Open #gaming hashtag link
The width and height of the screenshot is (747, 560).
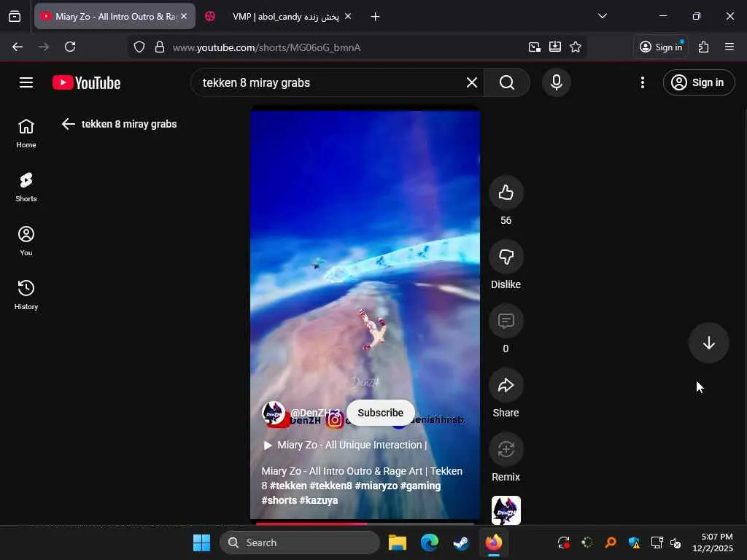coord(421,486)
